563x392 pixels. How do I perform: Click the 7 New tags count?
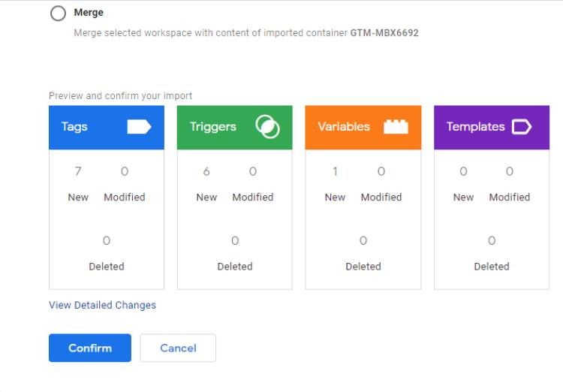78,172
